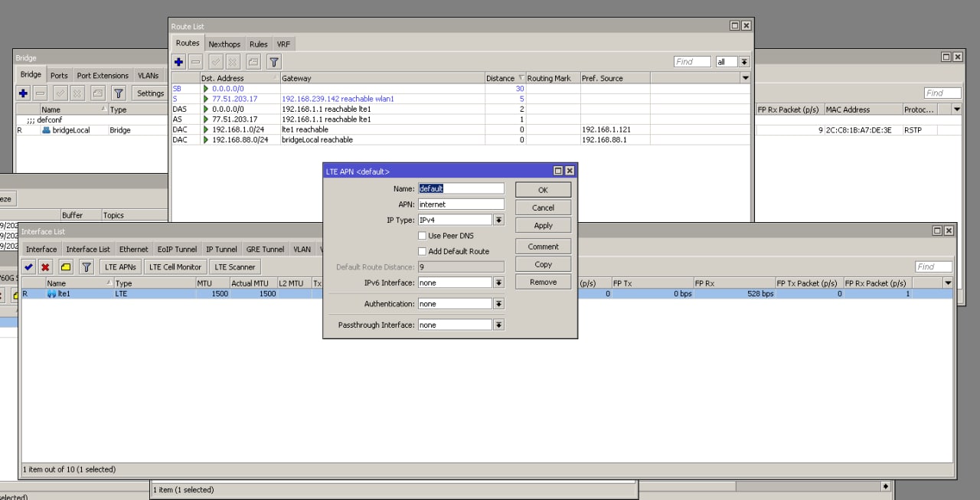Screen dimensions: 980x500
Task: Switch to Rules tab in Route List
Action: point(259,44)
